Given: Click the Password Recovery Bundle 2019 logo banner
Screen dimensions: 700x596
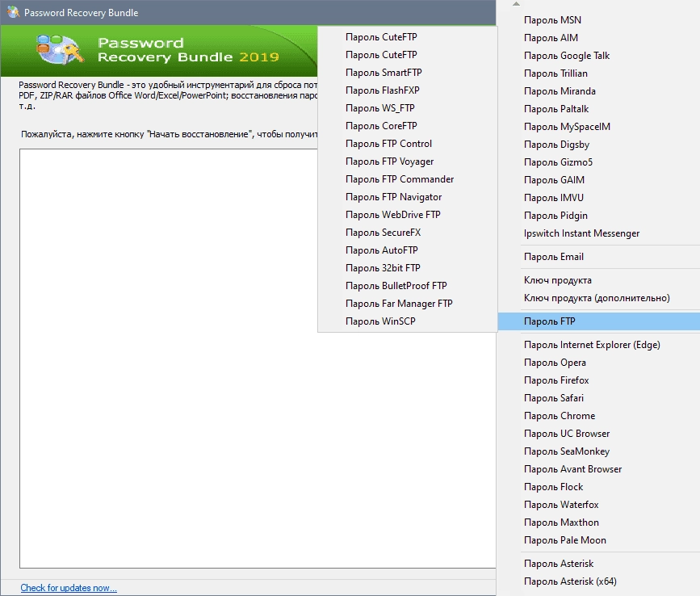Looking at the screenshot, I should [x=158, y=50].
